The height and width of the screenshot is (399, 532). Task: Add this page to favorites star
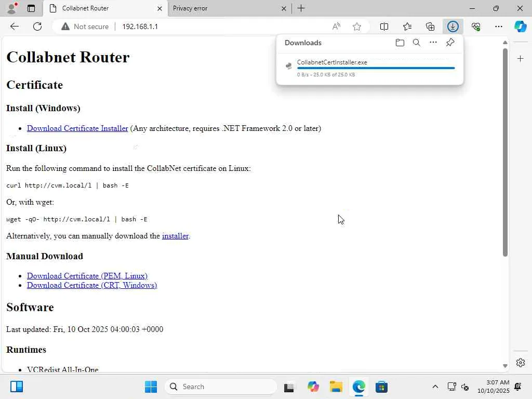356,26
